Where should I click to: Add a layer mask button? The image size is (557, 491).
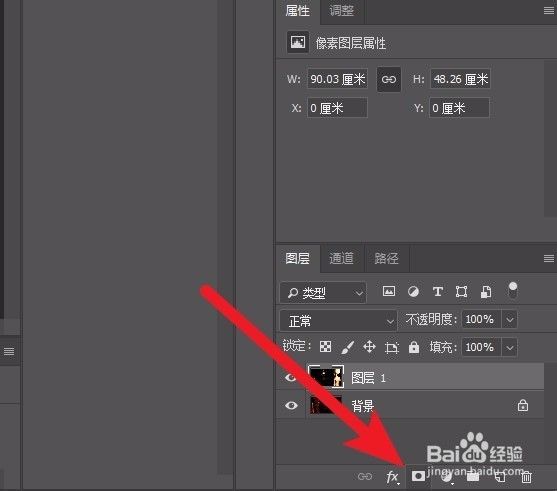[x=418, y=476]
